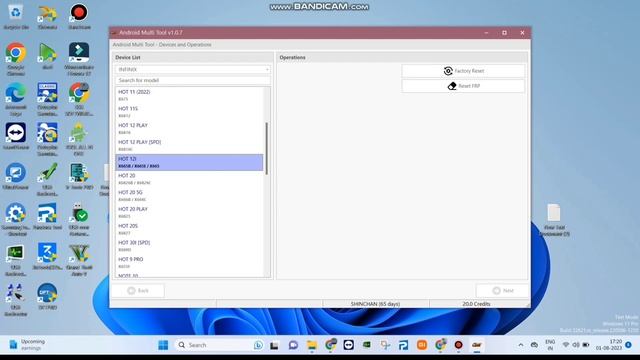The height and width of the screenshot is (360, 640).
Task: Open File Explorer from the taskbar
Action: point(312,345)
